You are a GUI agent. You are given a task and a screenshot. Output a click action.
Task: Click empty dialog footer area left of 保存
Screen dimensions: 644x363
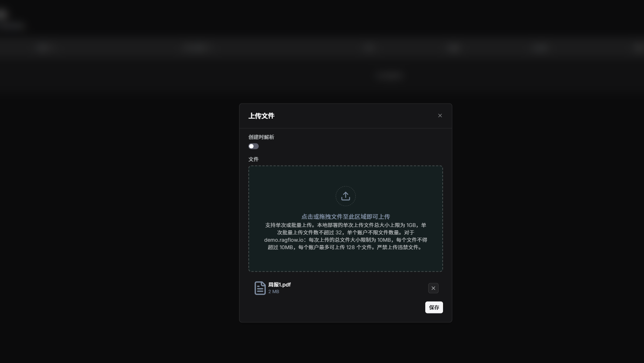(333, 308)
